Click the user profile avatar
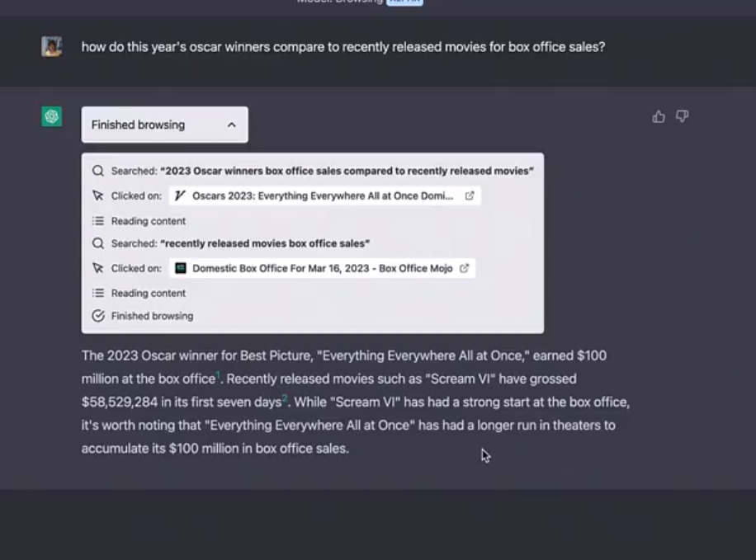The width and height of the screenshot is (756, 560). click(x=52, y=47)
